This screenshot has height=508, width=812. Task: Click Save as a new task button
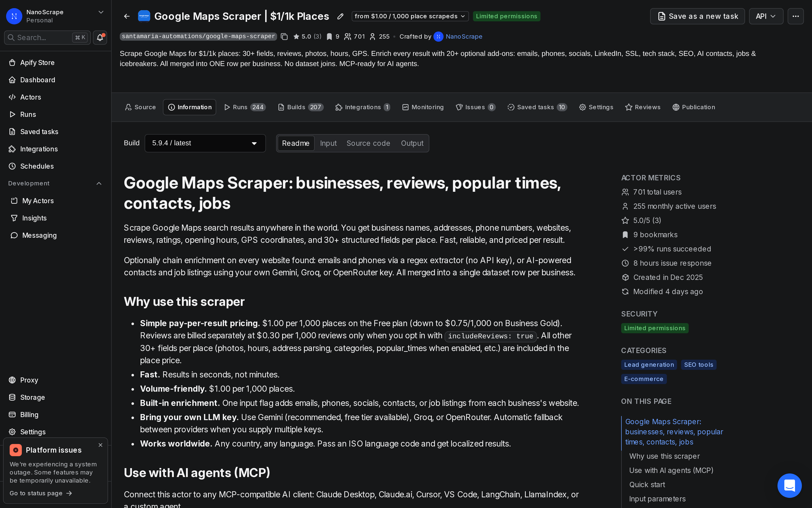(697, 16)
